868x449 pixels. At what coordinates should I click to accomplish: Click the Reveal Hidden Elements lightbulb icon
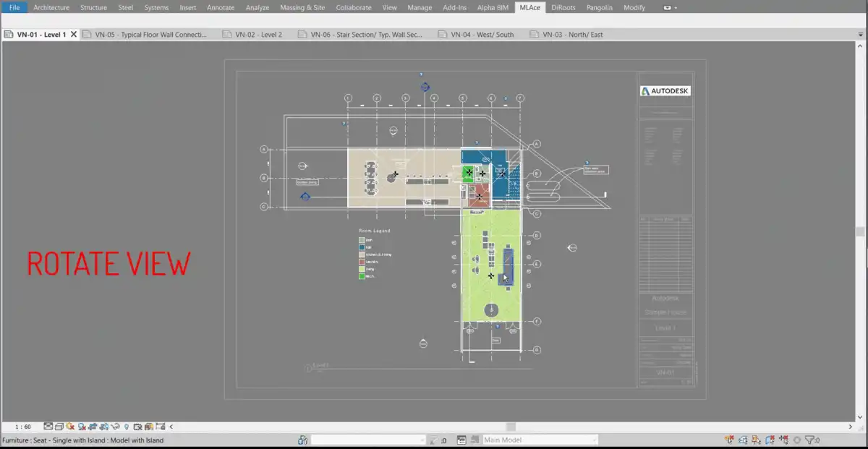[x=127, y=427]
